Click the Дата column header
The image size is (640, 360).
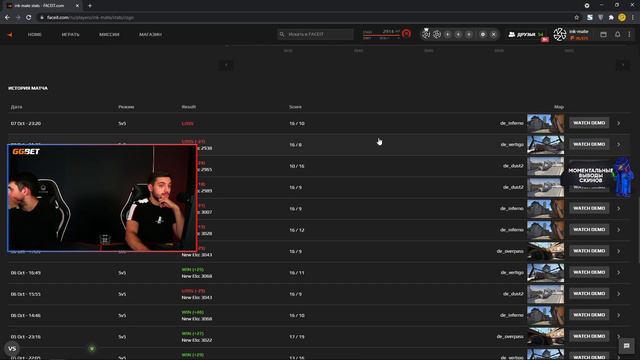point(17,107)
